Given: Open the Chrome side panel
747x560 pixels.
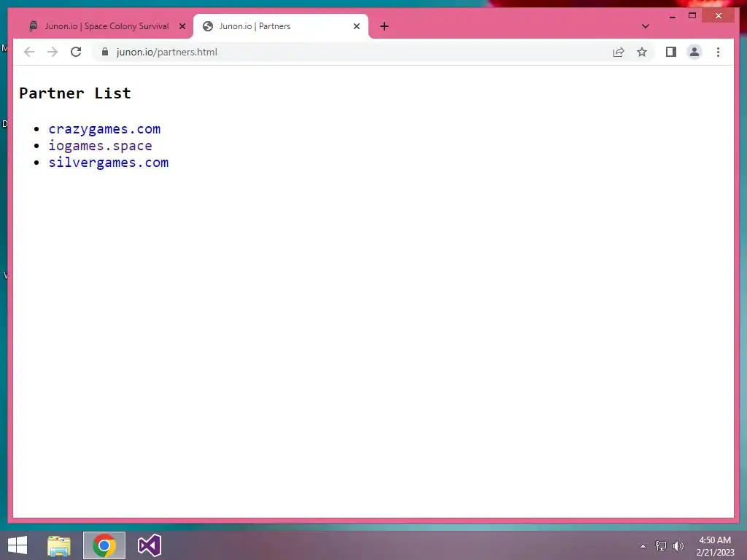Looking at the screenshot, I should [671, 52].
